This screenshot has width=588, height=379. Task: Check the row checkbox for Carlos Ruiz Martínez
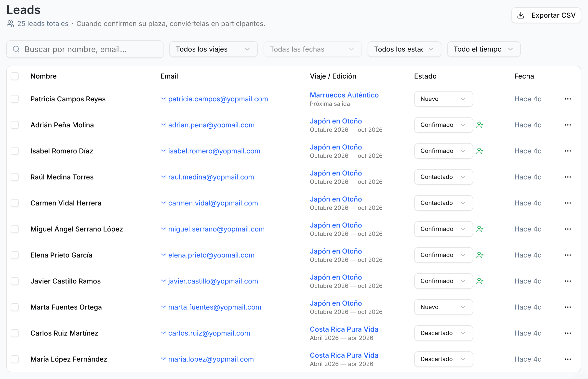(15, 333)
